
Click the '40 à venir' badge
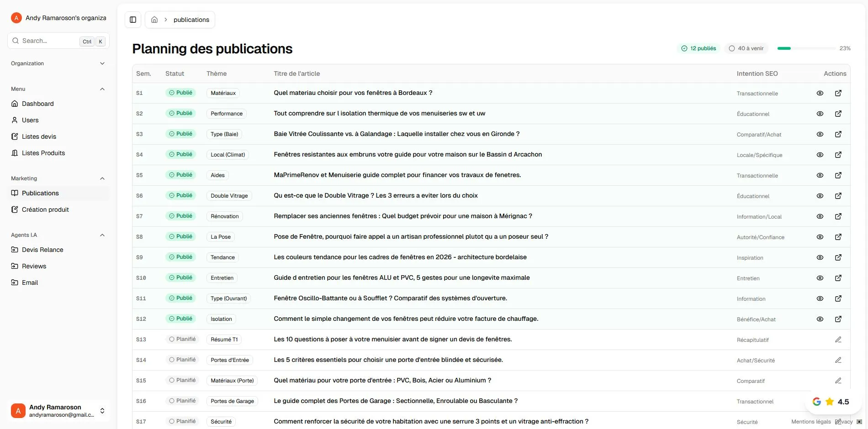[x=746, y=48]
